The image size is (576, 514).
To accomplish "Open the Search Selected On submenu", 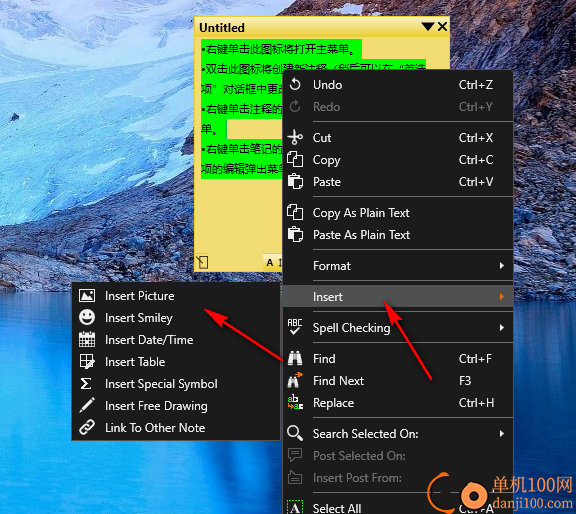I will pos(398,434).
